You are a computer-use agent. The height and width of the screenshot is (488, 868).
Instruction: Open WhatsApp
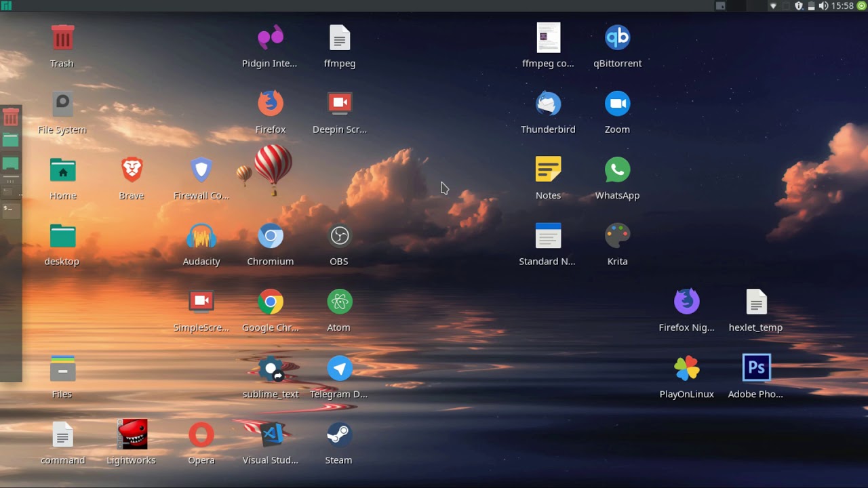tap(617, 169)
